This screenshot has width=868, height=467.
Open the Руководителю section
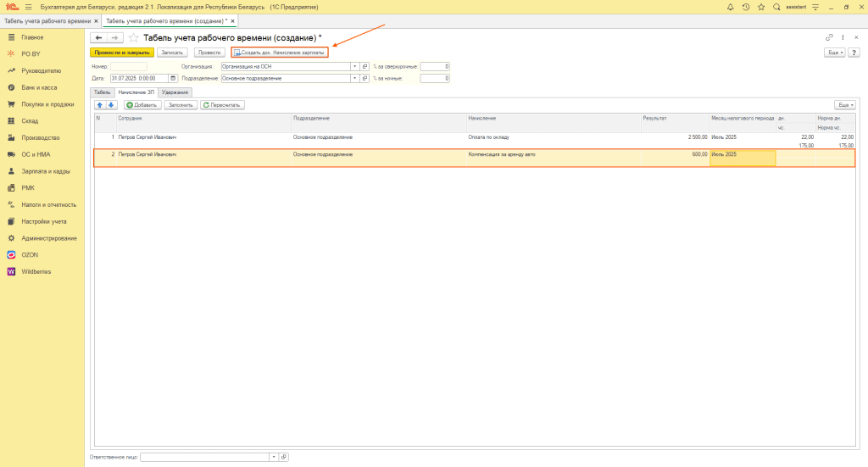[x=42, y=71]
